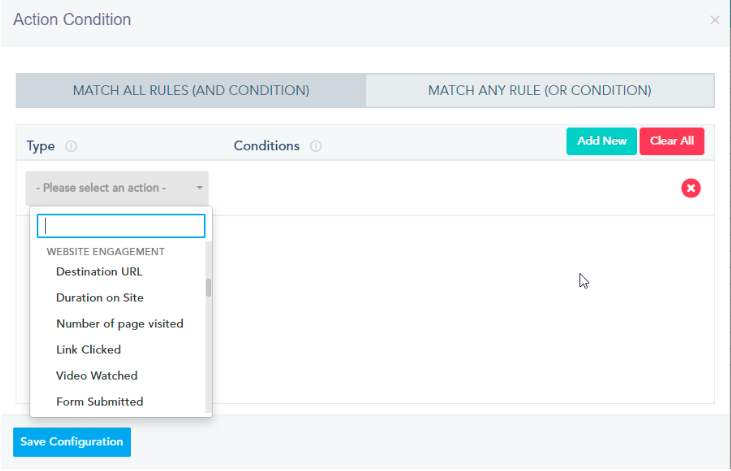Focus the dropdown search input field
The height and width of the screenshot is (471, 731).
tap(121, 226)
